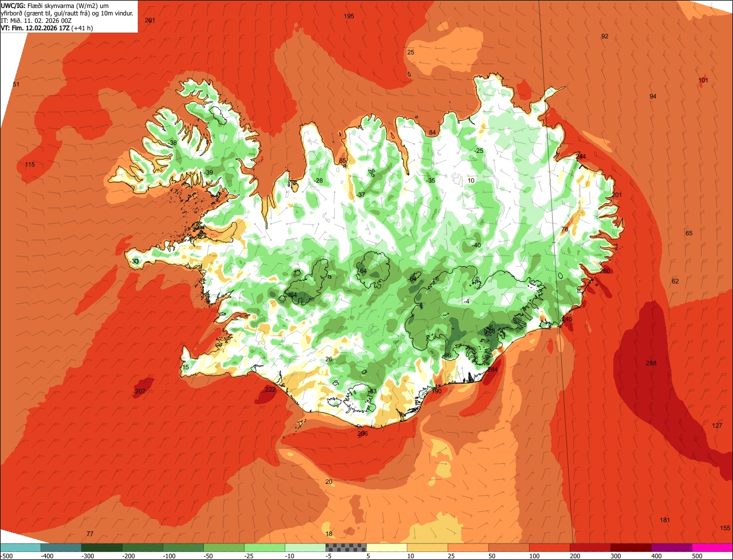Click the 'IT: Mið. 11. 02. 2026 00Z' line
Viewport: 733px width, 560px height.
tap(37, 20)
